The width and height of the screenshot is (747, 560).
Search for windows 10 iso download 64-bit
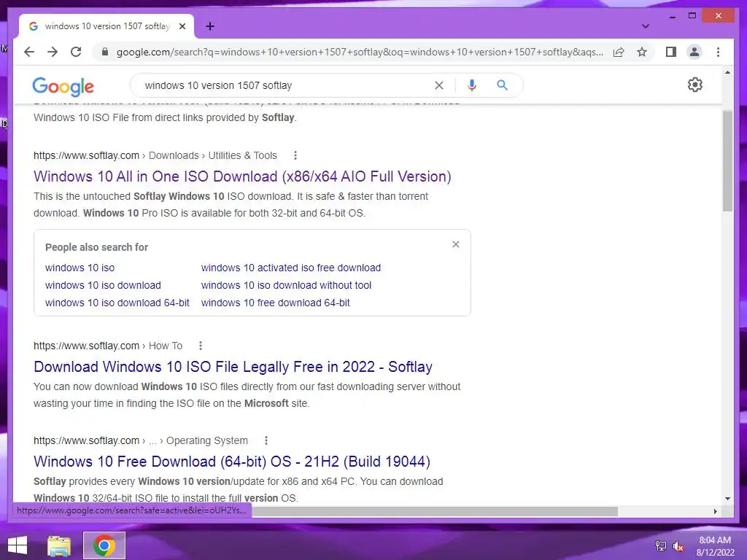tap(117, 303)
